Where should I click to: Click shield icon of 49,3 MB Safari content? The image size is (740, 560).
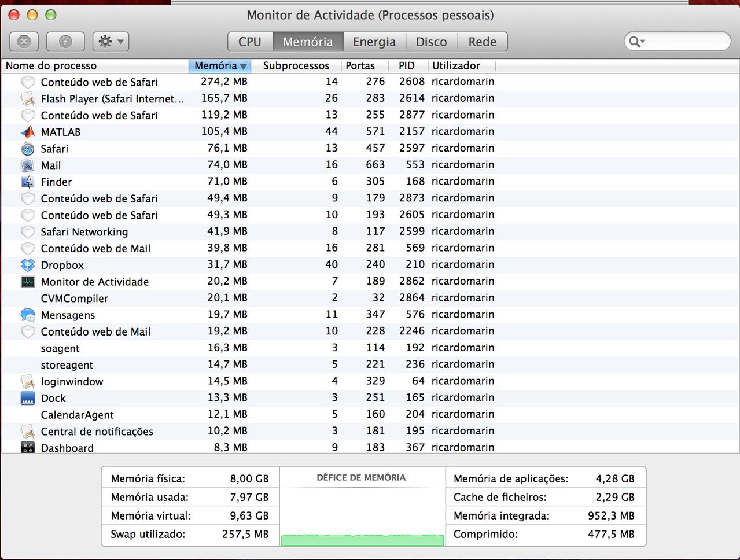[x=28, y=215]
